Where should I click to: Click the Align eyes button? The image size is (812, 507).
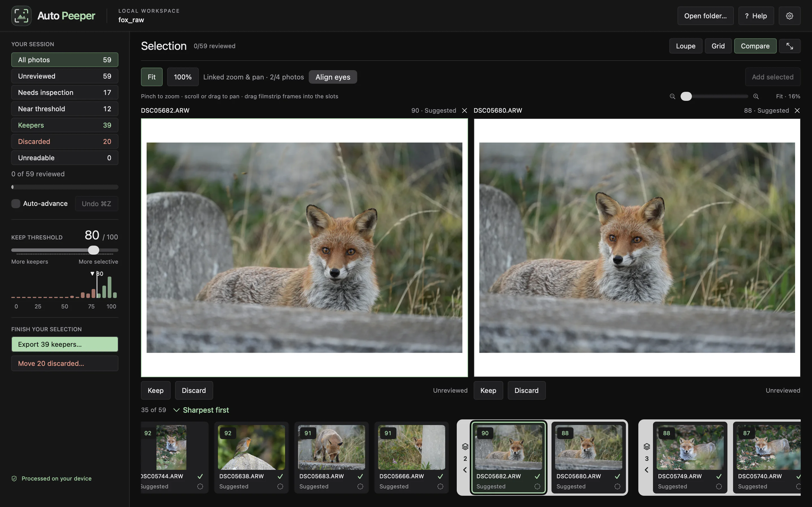332,77
